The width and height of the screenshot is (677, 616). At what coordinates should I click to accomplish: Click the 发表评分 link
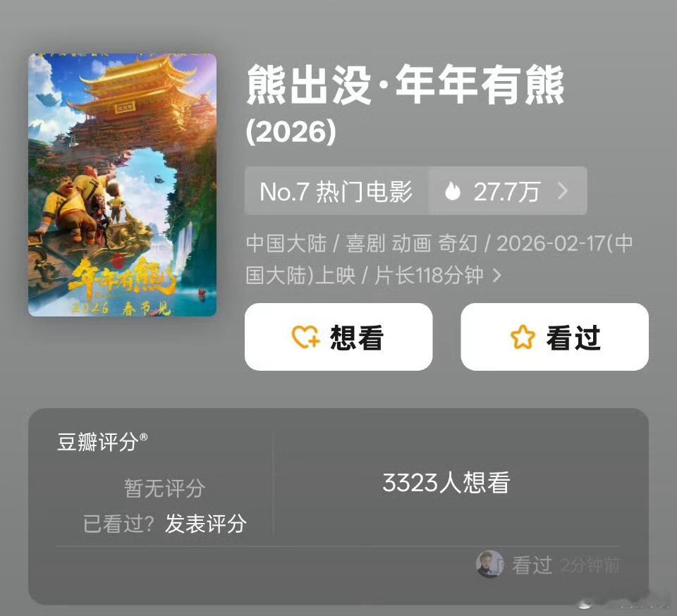click(x=205, y=523)
